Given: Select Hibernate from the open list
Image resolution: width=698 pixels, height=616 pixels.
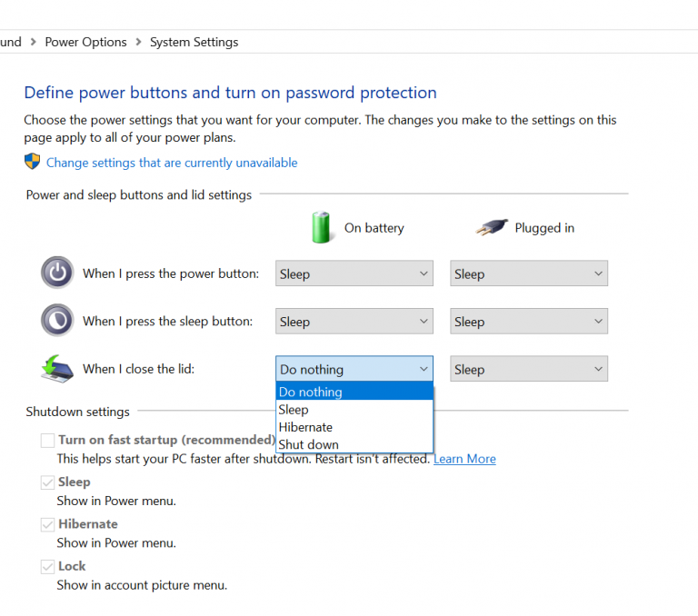Looking at the screenshot, I should 305,427.
